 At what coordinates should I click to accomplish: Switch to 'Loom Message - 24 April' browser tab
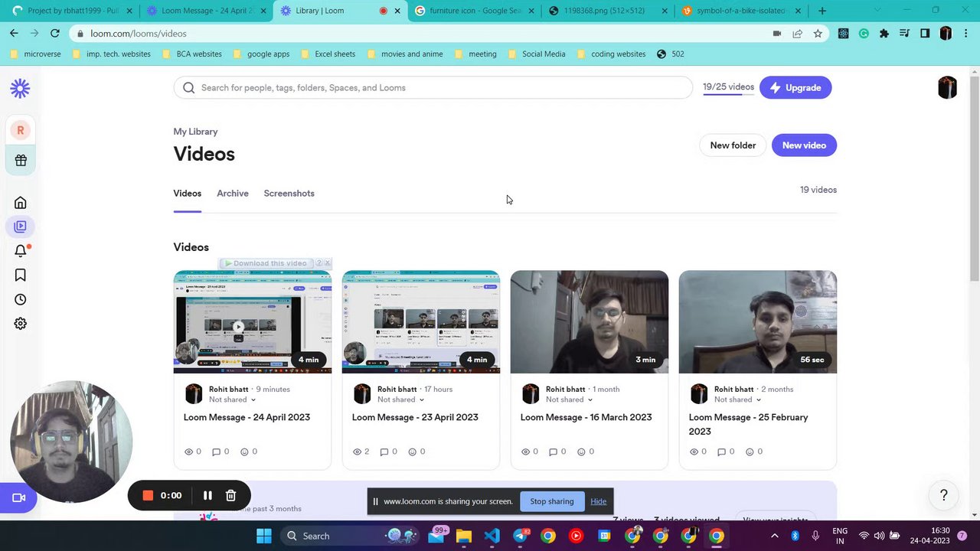pyautogui.click(x=205, y=11)
